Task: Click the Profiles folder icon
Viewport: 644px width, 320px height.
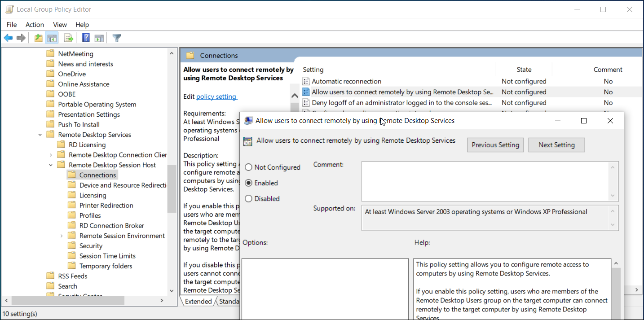Action: pyautogui.click(x=72, y=215)
